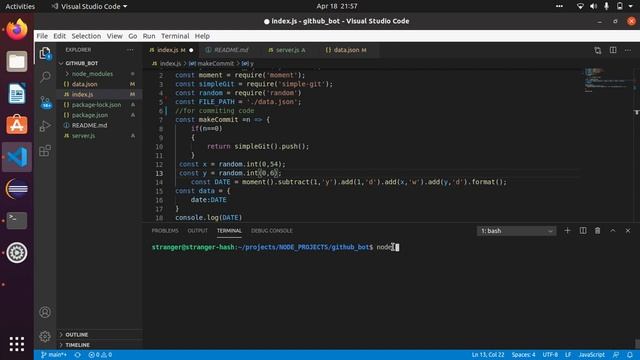Switch to README.md editor tab
Image resolution: width=640 pixels, height=360 pixels.
point(230,50)
